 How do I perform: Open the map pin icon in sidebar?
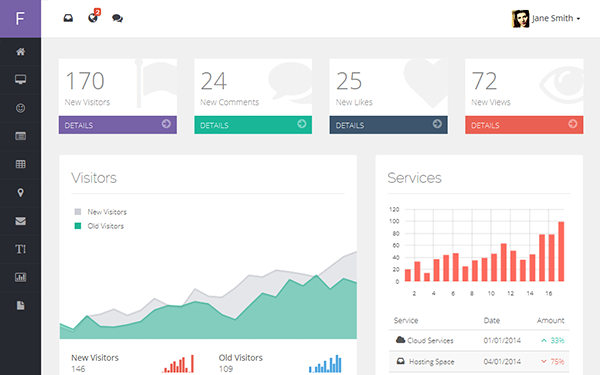(20, 192)
